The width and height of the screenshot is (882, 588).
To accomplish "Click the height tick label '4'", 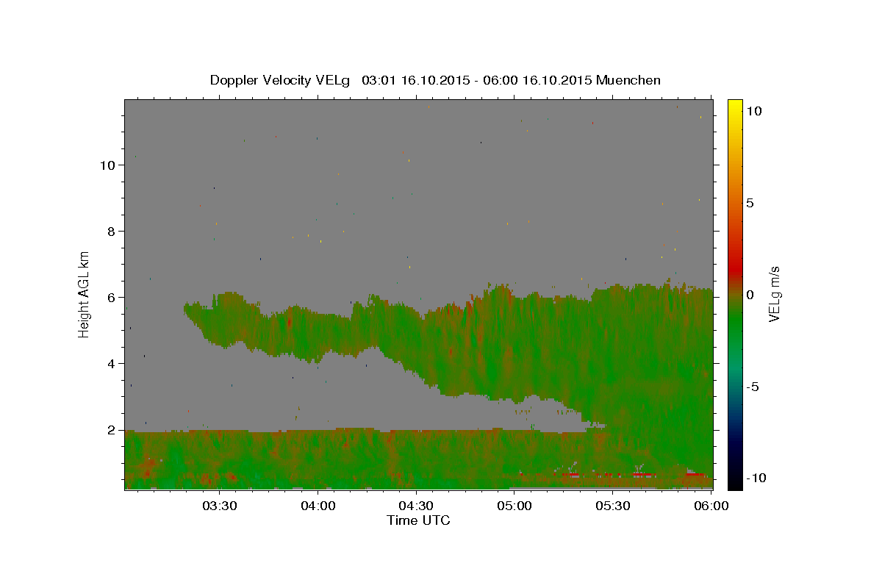I will click(x=112, y=363).
